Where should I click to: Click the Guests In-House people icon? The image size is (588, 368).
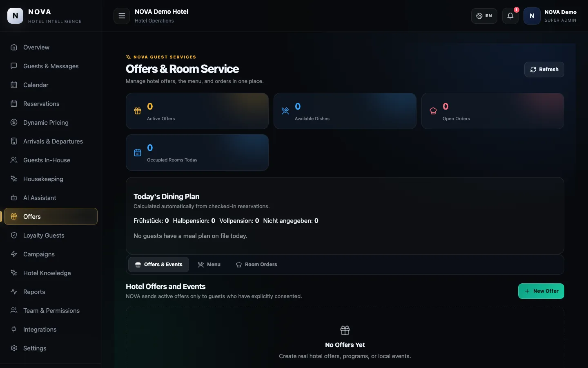[x=14, y=160]
